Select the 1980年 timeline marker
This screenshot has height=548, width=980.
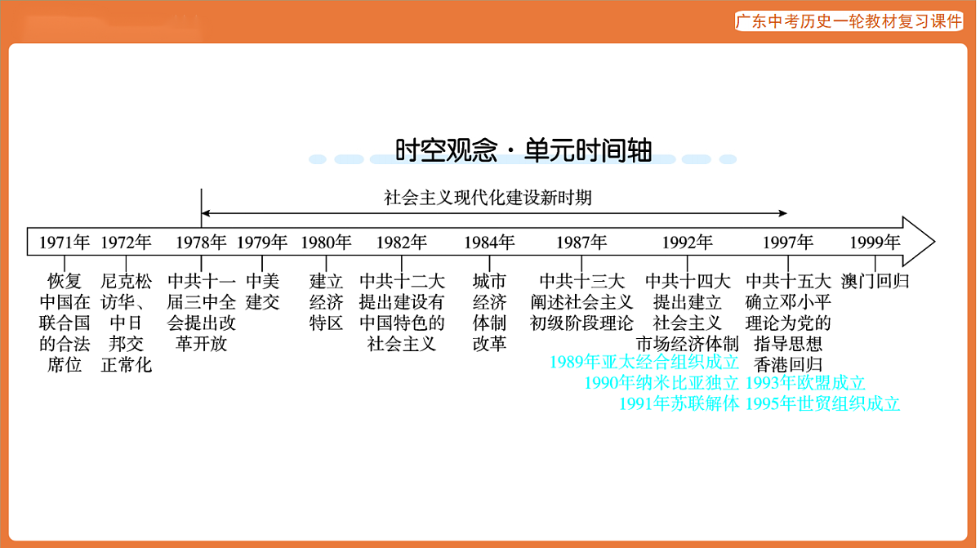pos(326,242)
